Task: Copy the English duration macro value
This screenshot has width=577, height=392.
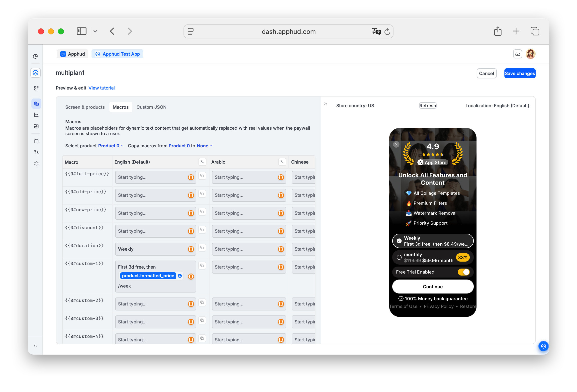Action: coord(202,248)
